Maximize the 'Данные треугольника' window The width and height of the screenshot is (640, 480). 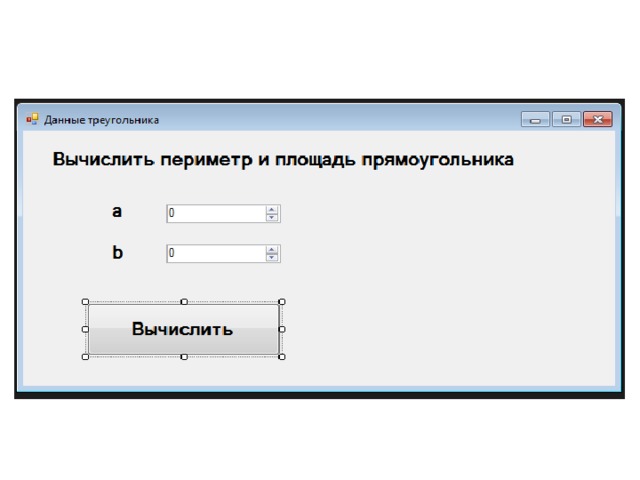tap(567, 121)
